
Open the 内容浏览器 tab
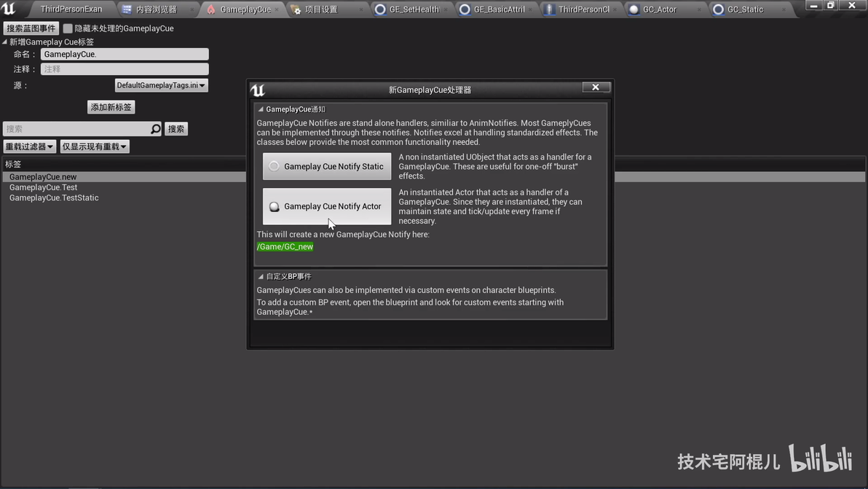[x=156, y=9]
